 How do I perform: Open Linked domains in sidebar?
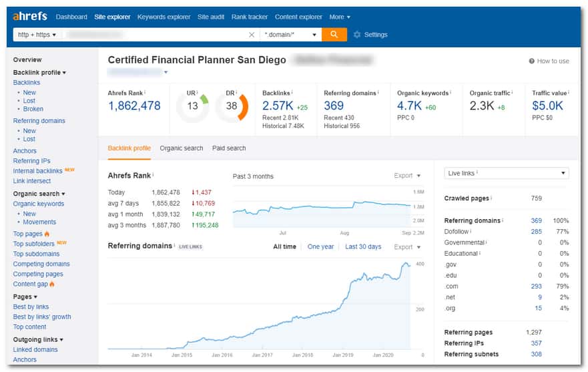[35, 350]
